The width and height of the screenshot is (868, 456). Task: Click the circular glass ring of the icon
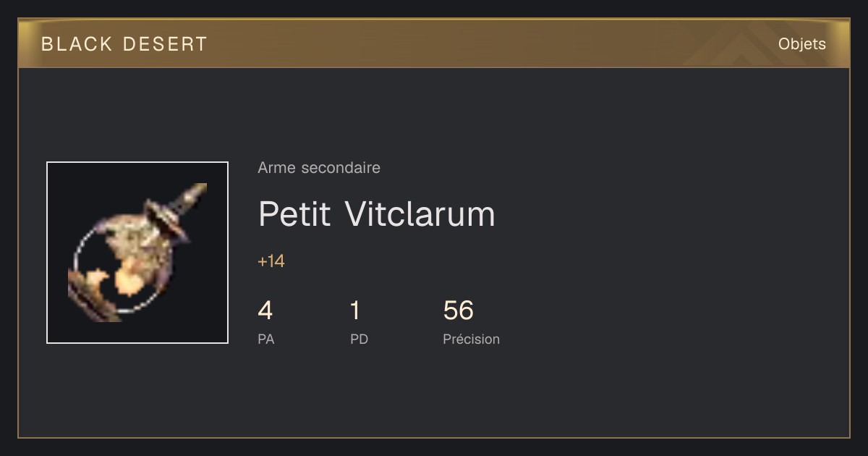tap(124, 264)
